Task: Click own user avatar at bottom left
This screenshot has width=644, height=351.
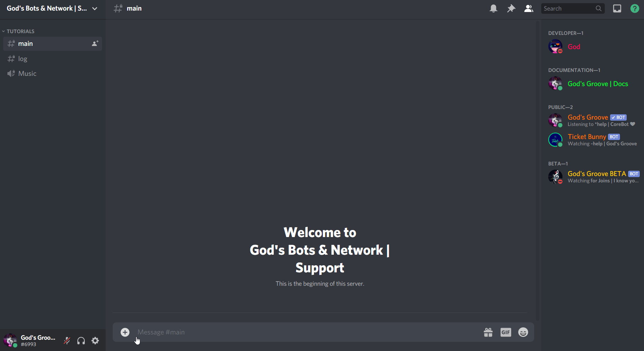Action: pyautogui.click(x=10, y=340)
